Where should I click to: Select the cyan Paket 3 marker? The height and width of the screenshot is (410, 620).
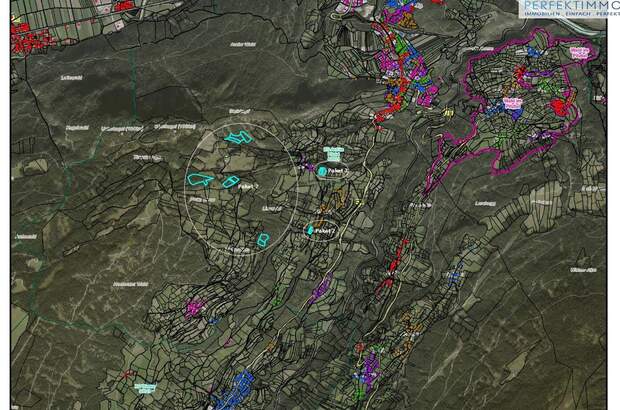click(x=322, y=172)
